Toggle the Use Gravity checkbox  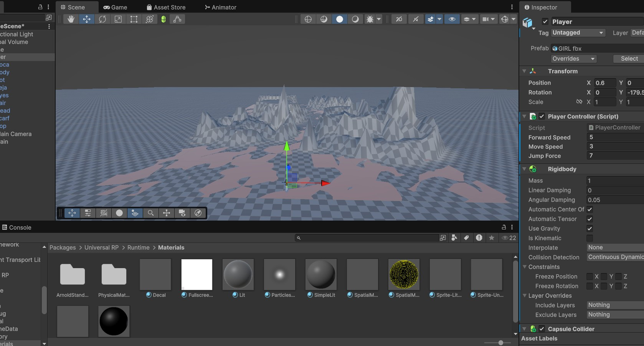589,228
